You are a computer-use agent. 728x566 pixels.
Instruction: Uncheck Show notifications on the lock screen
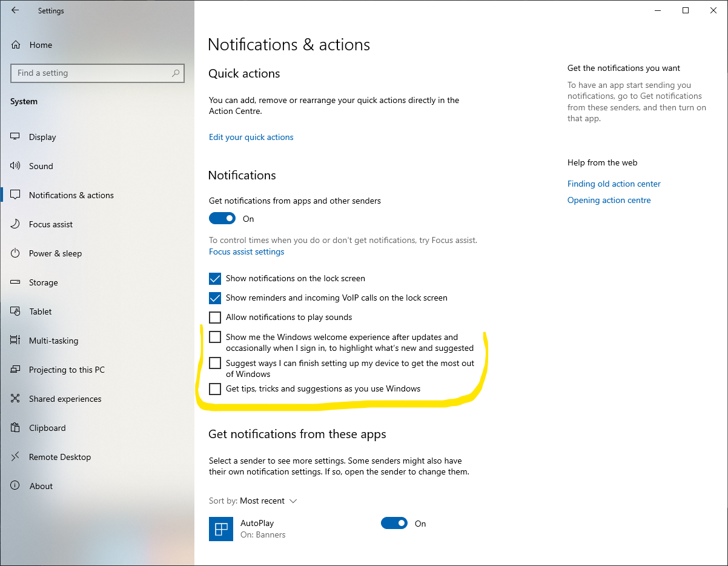215,279
